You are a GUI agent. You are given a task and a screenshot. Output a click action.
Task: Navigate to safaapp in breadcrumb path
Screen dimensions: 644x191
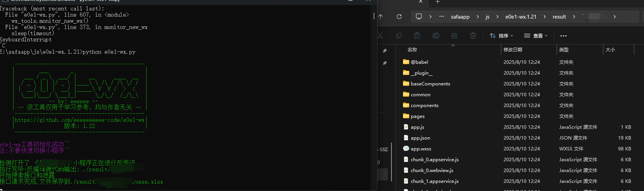pyautogui.click(x=460, y=17)
